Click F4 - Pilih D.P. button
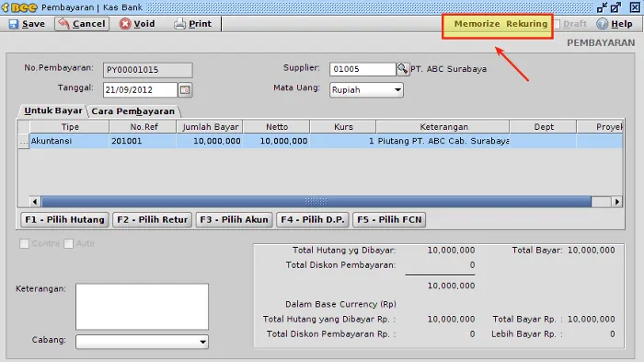Viewport: 644px width, 362px height. pyautogui.click(x=313, y=219)
